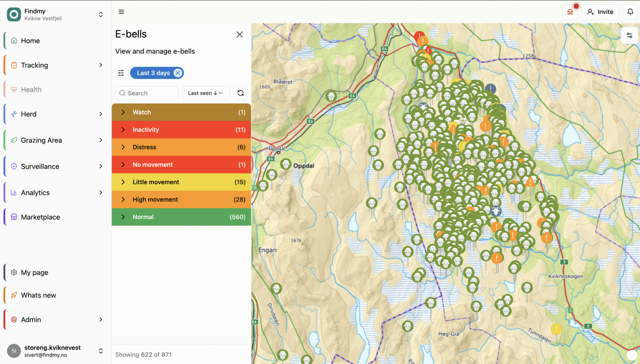Click the 'Showing 622 of 871' text
The image size is (640, 364).
[143, 355]
